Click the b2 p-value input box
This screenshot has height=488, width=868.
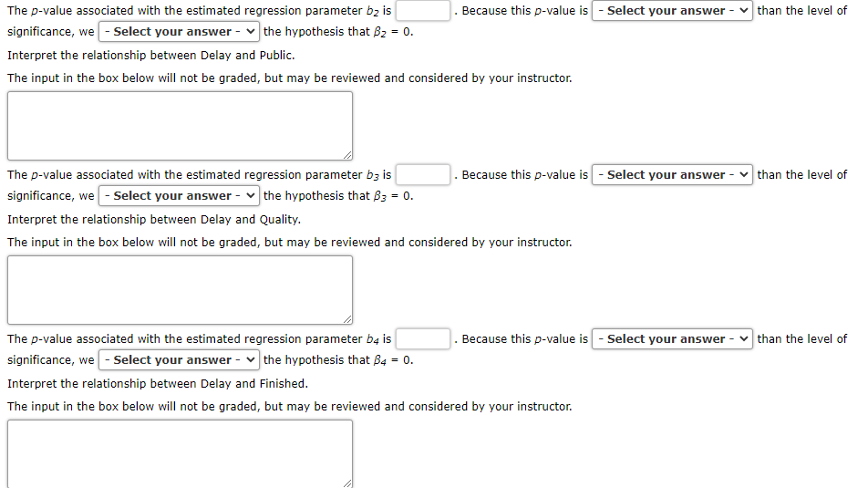coord(423,11)
